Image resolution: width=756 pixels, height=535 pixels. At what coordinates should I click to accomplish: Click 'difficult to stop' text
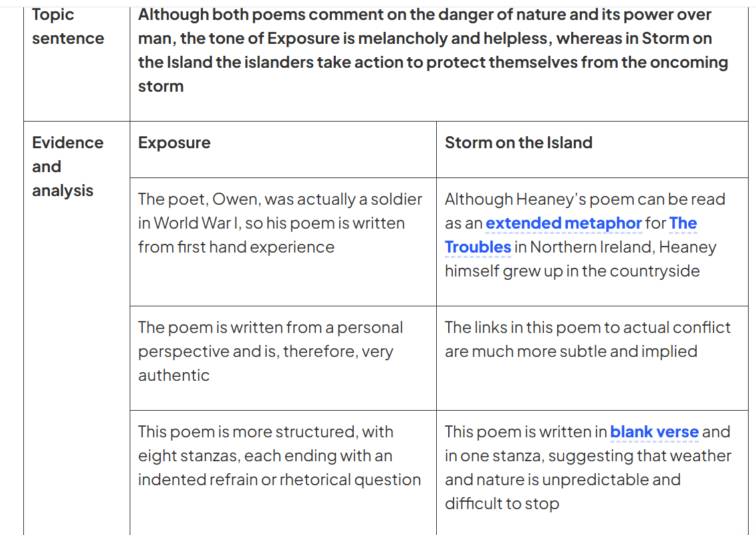pyautogui.click(x=502, y=504)
